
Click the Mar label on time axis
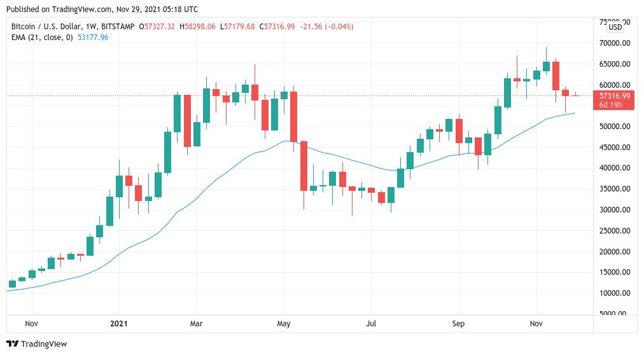click(197, 324)
